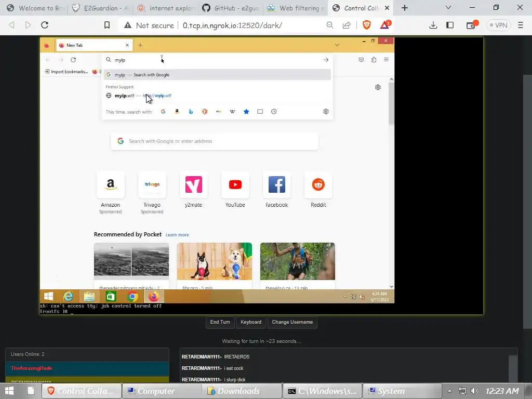The image size is (532, 399).
Task: Switch to the GitHub e2guardian tab
Action: pos(231,8)
